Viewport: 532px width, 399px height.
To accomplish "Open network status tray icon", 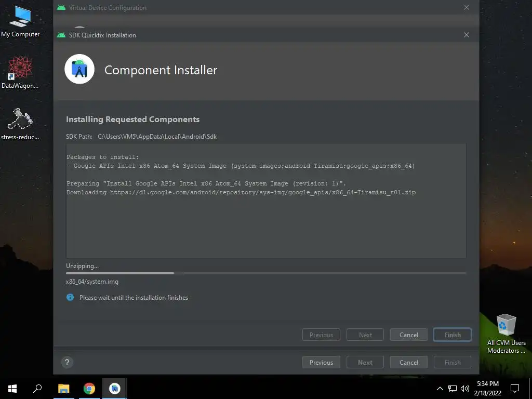I will pyautogui.click(x=453, y=389).
